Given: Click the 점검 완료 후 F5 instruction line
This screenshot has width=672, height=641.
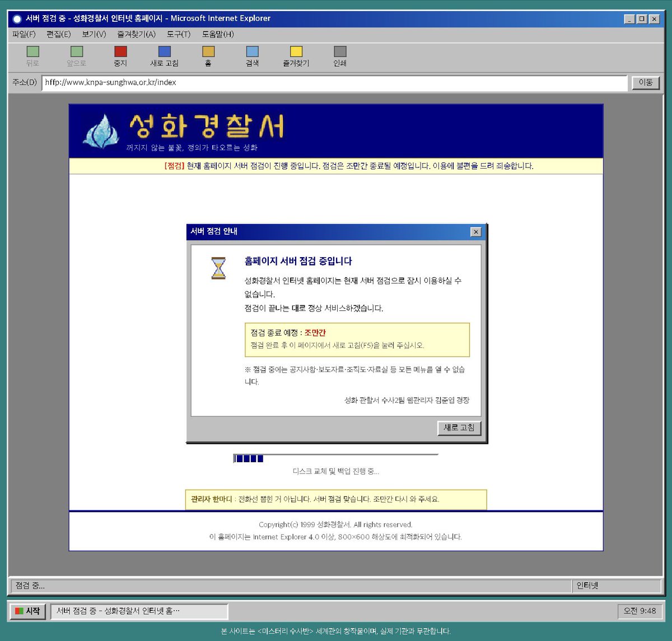Looking at the screenshot, I should click(337, 345).
